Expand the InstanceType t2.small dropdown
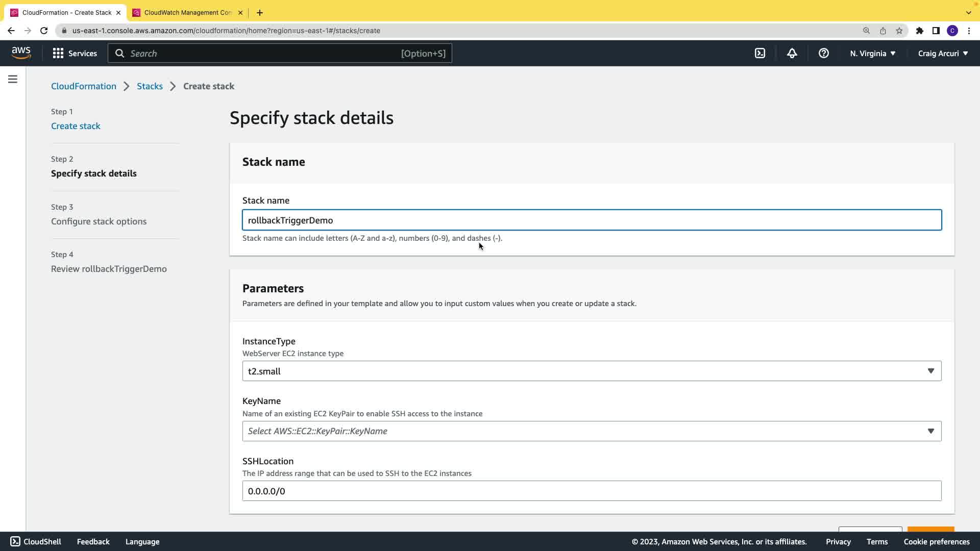This screenshot has width=980, height=551. coord(592,371)
